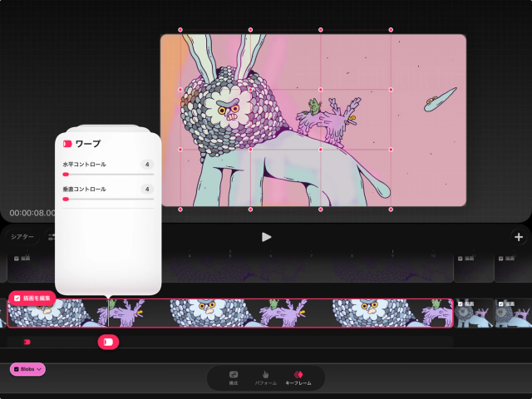Play the animation preview
Screen dimensions: 532x399
[x=266, y=237]
